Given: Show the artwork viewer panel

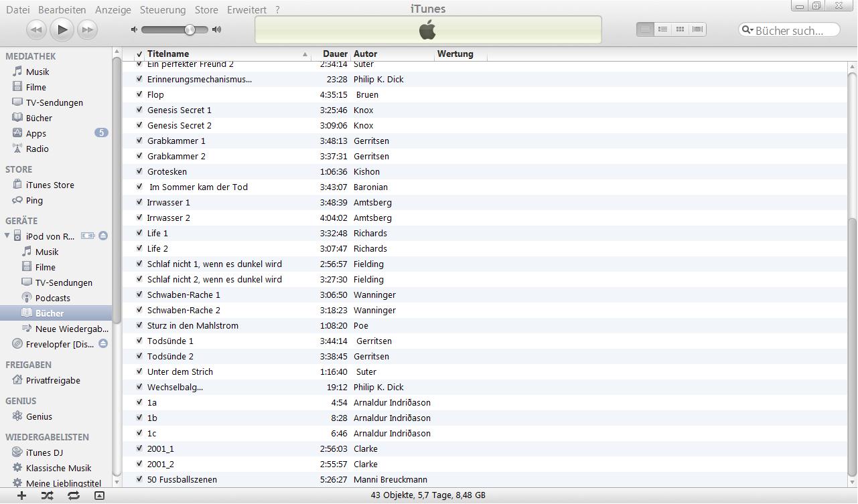Looking at the screenshot, I should point(99,495).
